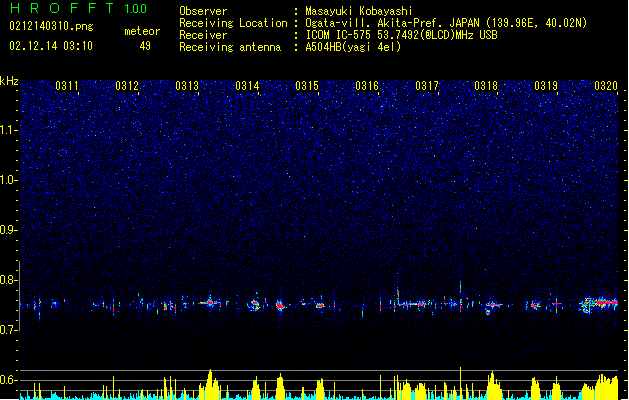
Task: Click the 0314 time marker
Action: coord(247,86)
